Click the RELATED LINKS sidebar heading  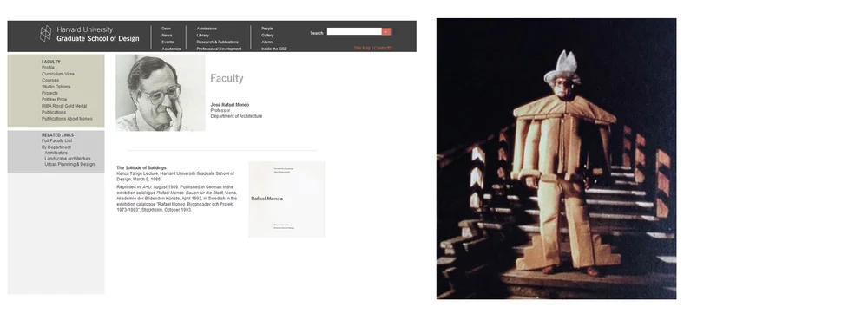(57, 135)
